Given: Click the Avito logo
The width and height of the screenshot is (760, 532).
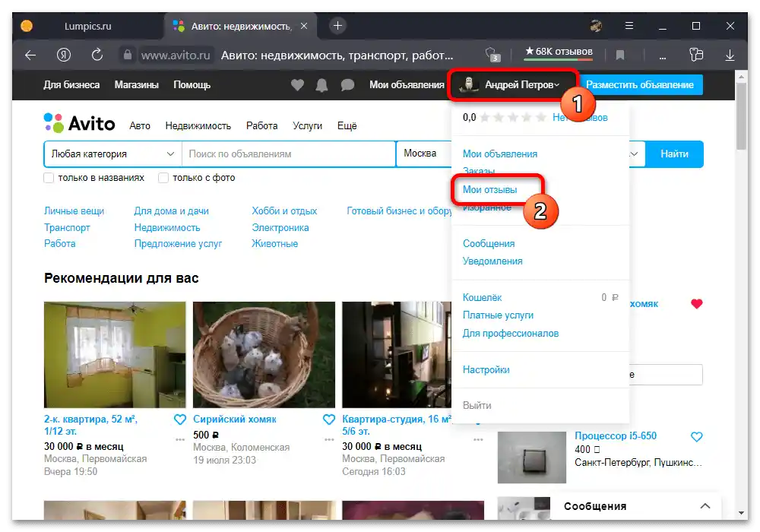Looking at the screenshot, I should (x=80, y=123).
